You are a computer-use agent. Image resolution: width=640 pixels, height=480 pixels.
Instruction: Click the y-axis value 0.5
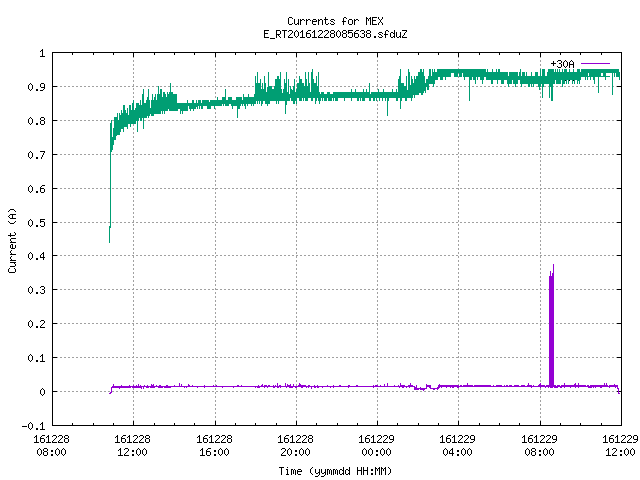pyautogui.click(x=36, y=223)
